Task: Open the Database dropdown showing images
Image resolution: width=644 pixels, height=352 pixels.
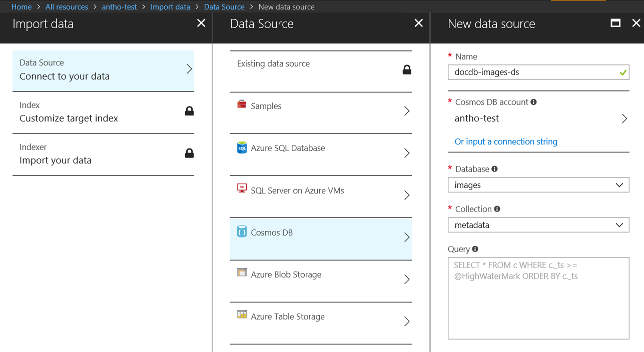Action: click(x=538, y=185)
